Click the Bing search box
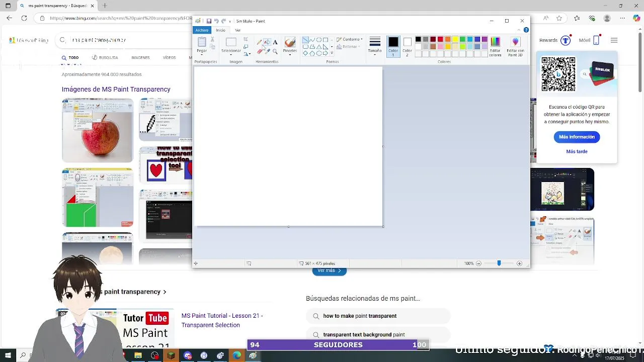 (x=123, y=40)
